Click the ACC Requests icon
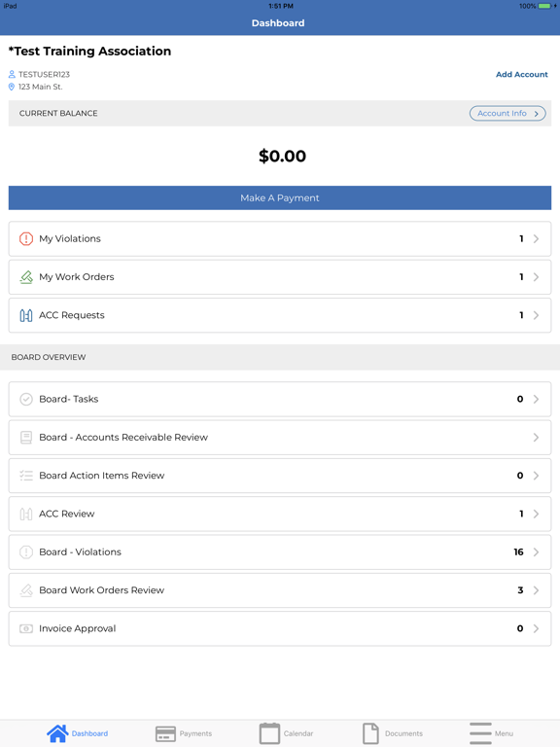This screenshot has height=747, width=560. tap(26, 315)
